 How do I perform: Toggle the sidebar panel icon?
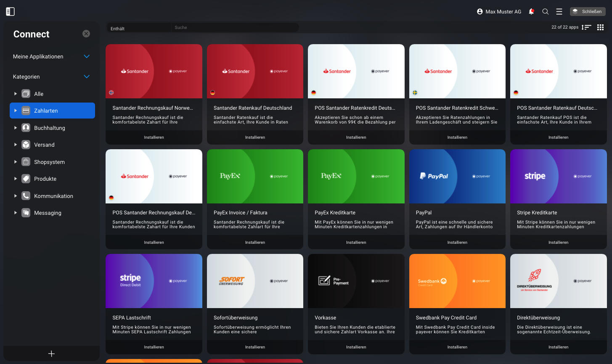coord(10,12)
